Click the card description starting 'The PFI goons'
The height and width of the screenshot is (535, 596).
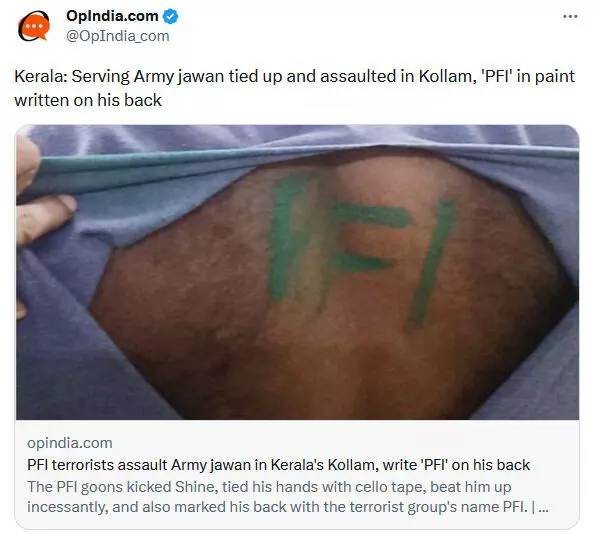point(287,497)
